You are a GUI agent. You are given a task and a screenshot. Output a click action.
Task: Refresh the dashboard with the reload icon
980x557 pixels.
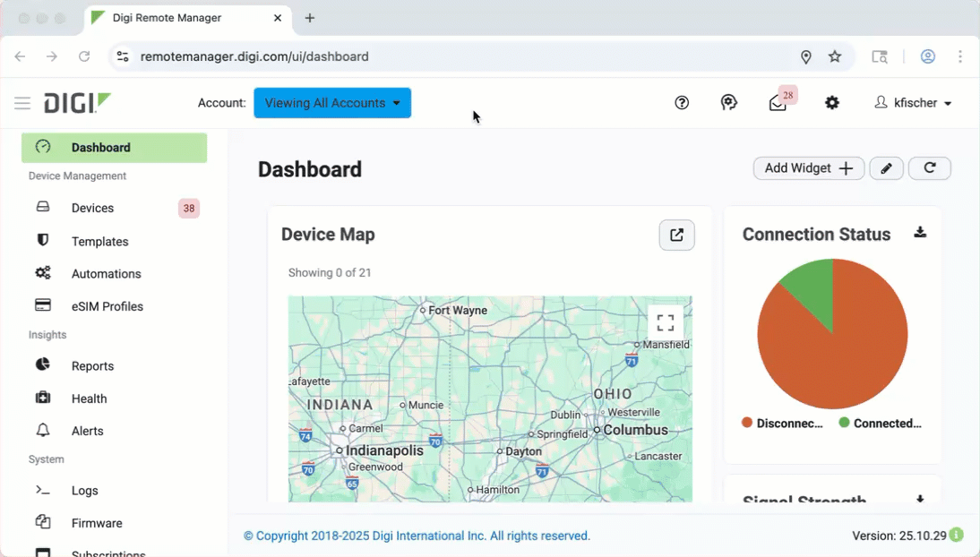click(929, 168)
